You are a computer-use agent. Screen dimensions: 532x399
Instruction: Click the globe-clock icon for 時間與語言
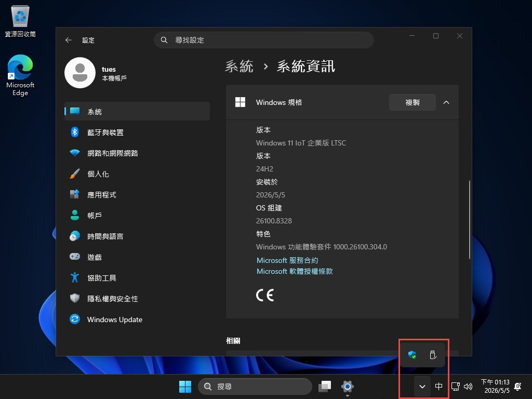(x=75, y=236)
